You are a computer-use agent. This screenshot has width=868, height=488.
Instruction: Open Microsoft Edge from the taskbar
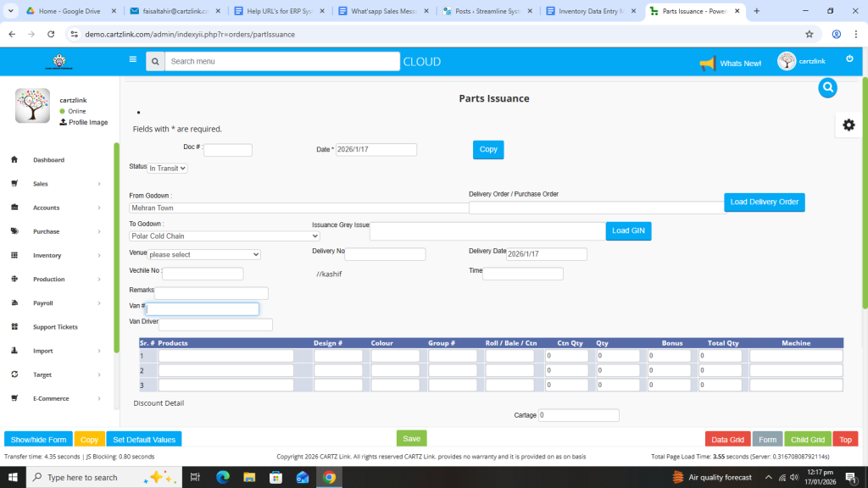coord(223,477)
